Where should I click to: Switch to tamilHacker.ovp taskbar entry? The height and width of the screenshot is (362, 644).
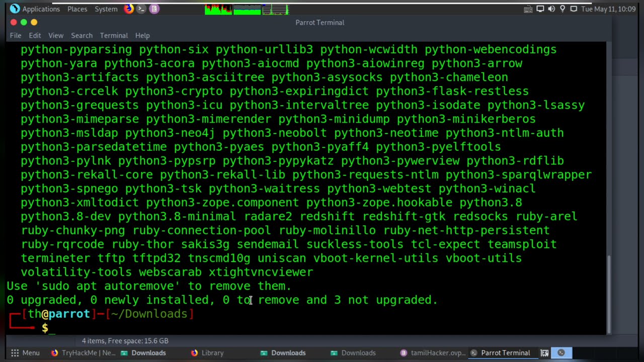(x=433, y=353)
